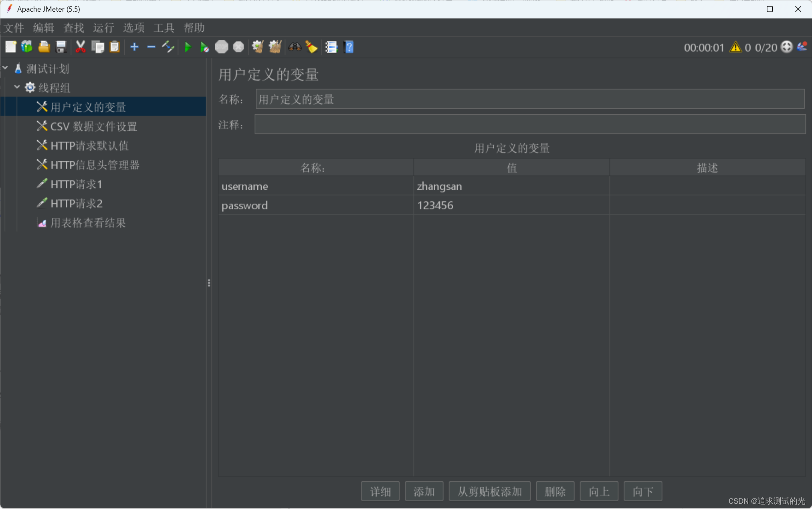812x509 pixels.
Task: Click the 详细 button
Action: click(380, 491)
